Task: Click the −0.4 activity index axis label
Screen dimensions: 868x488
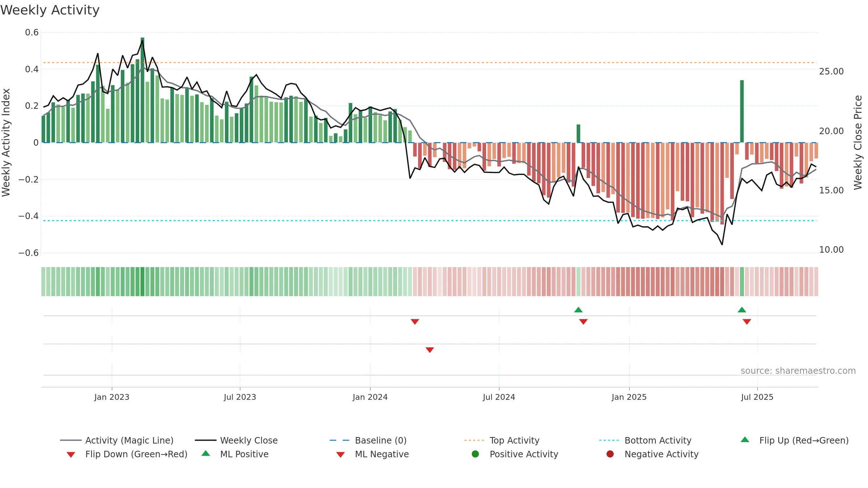Action: (28, 216)
